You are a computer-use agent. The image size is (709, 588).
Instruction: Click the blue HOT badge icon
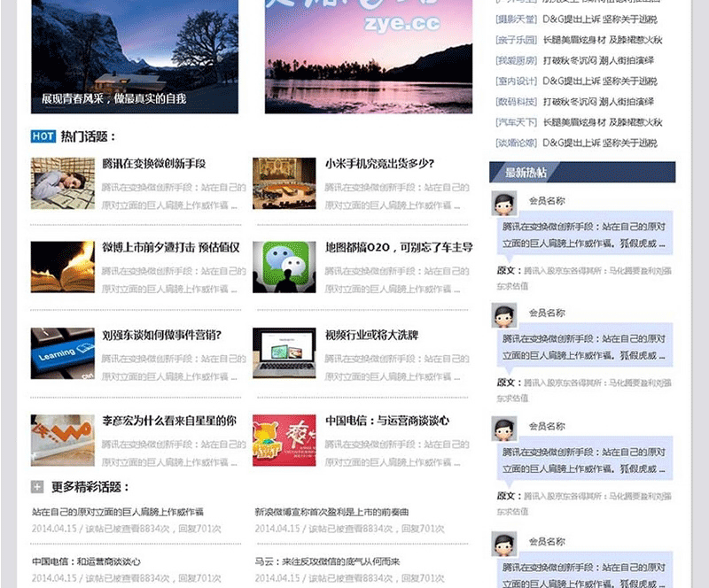pyautogui.click(x=43, y=136)
